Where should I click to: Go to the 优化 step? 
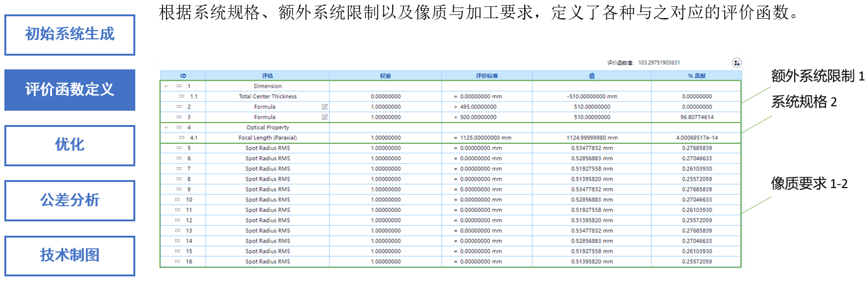(70, 145)
